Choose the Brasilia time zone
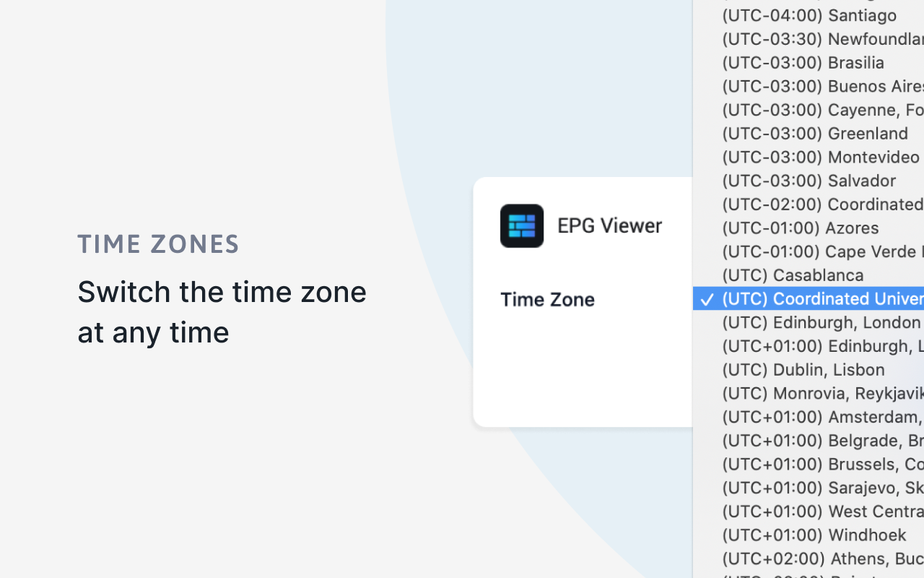The width and height of the screenshot is (924, 578). coord(803,62)
